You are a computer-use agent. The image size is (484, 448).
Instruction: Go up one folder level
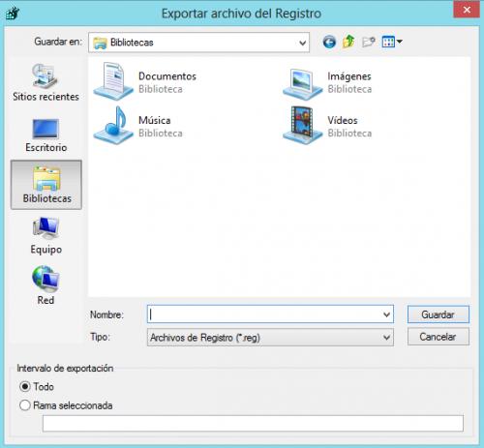(348, 42)
